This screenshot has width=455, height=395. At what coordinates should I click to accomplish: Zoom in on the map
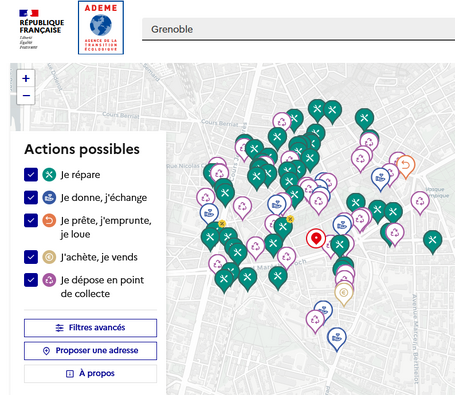[x=26, y=79]
